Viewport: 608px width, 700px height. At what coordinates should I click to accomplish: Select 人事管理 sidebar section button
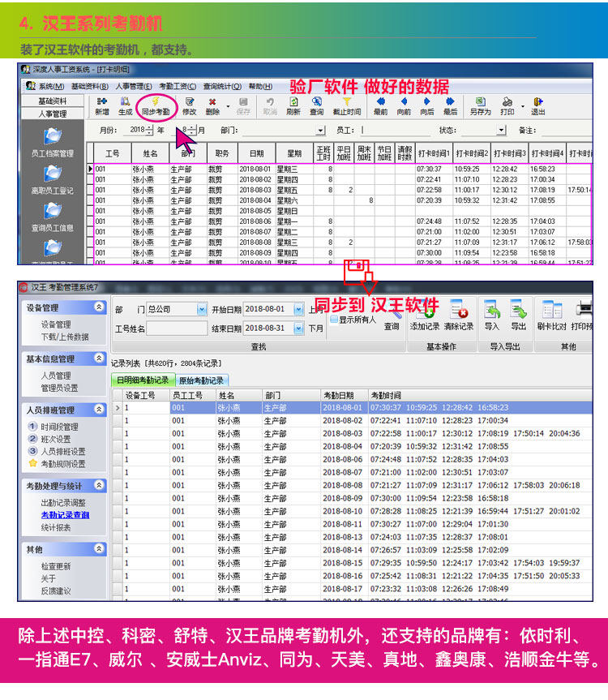[52, 114]
